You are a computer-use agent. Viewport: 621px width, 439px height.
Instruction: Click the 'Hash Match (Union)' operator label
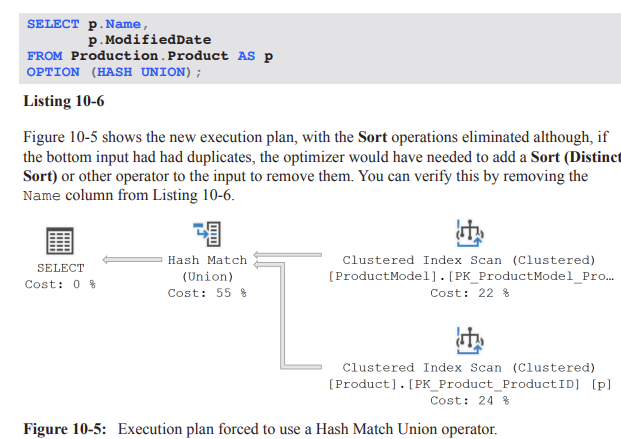[207, 268]
